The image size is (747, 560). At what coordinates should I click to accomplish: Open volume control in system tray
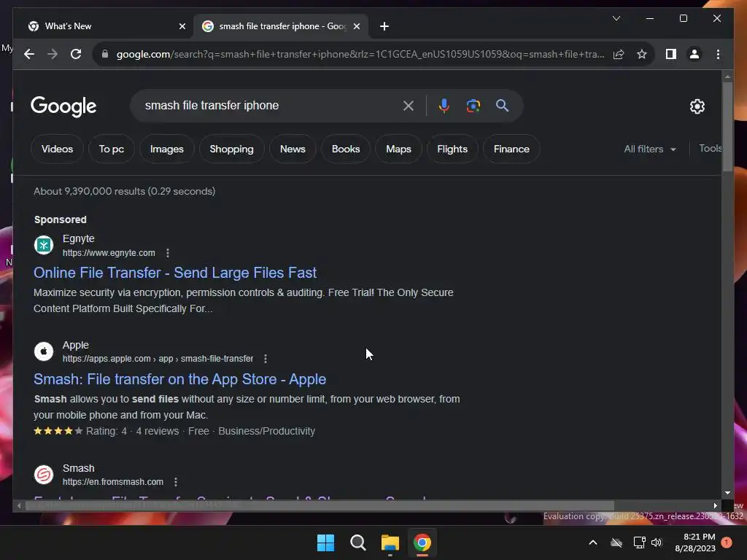(x=657, y=542)
